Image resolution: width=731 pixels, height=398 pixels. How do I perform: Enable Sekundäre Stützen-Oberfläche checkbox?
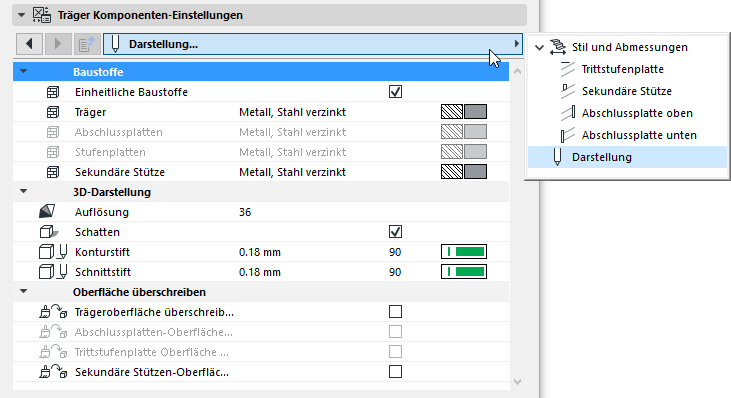coord(395,371)
